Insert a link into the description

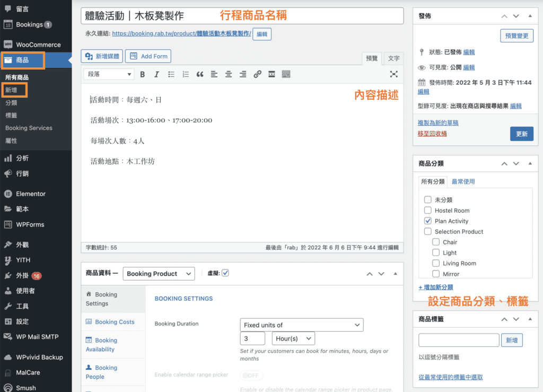257,74
